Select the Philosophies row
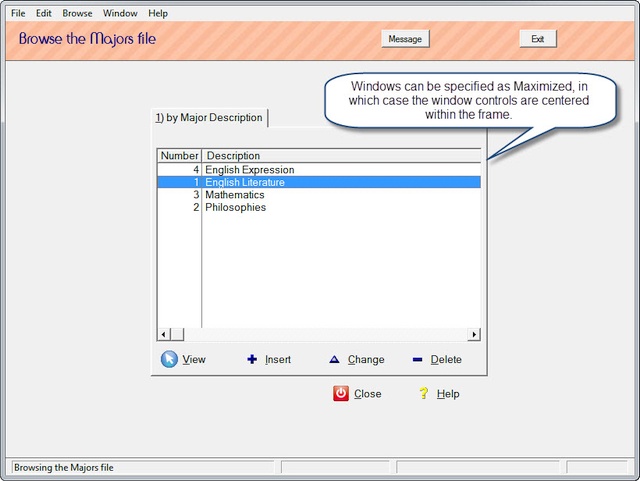Image resolution: width=640 pixels, height=481 pixels. coord(236,208)
